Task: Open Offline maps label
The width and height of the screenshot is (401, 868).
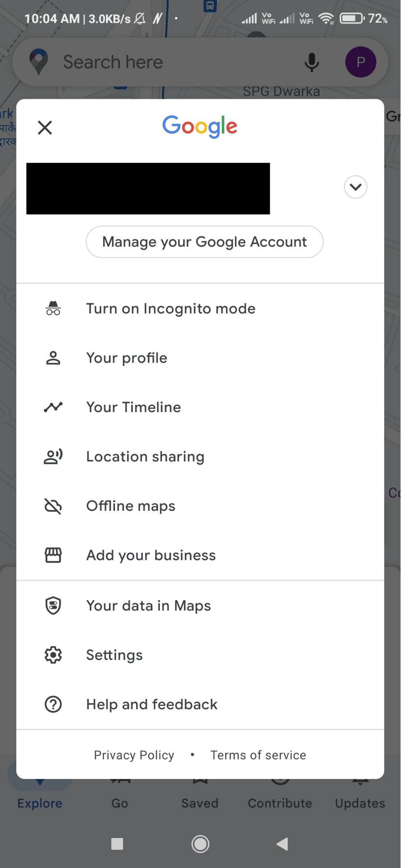Action: point(131,506)
